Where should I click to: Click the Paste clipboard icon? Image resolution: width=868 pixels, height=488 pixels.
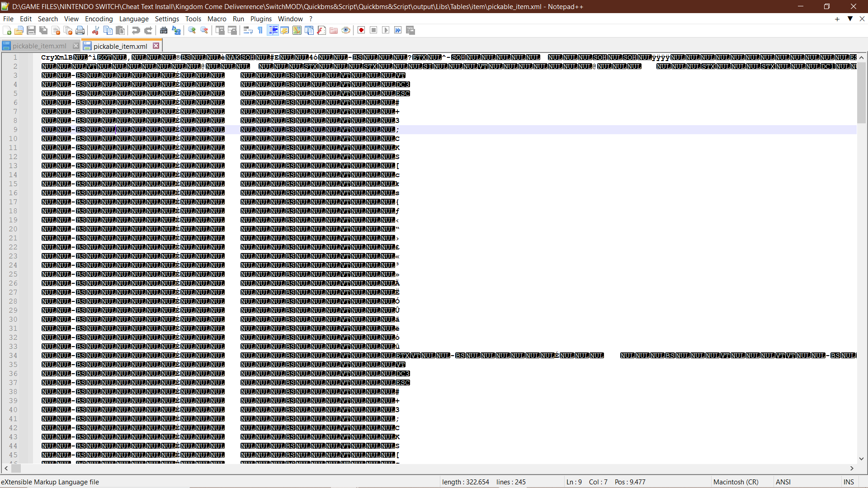pyautogui.click(x=120, y=30)
